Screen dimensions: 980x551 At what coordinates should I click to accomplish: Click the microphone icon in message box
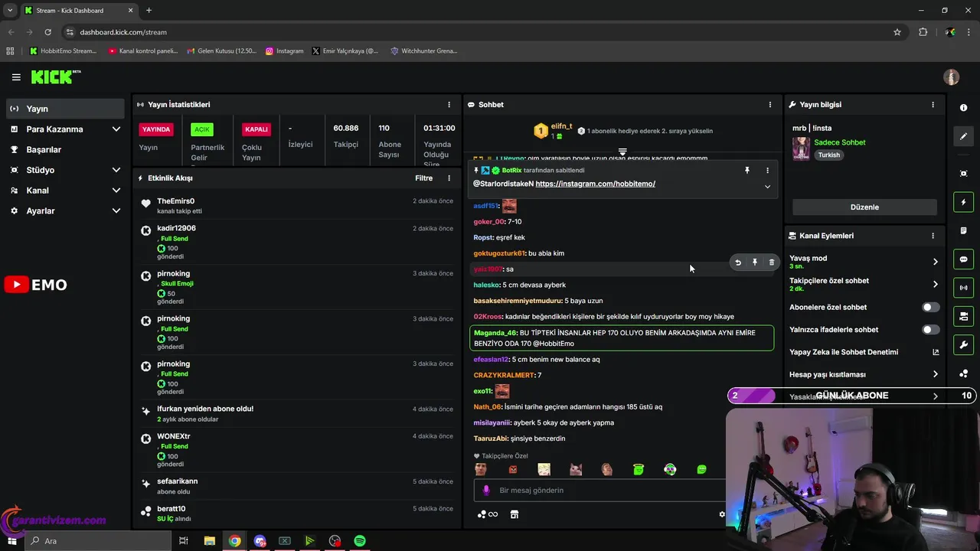tap(486, 490)
